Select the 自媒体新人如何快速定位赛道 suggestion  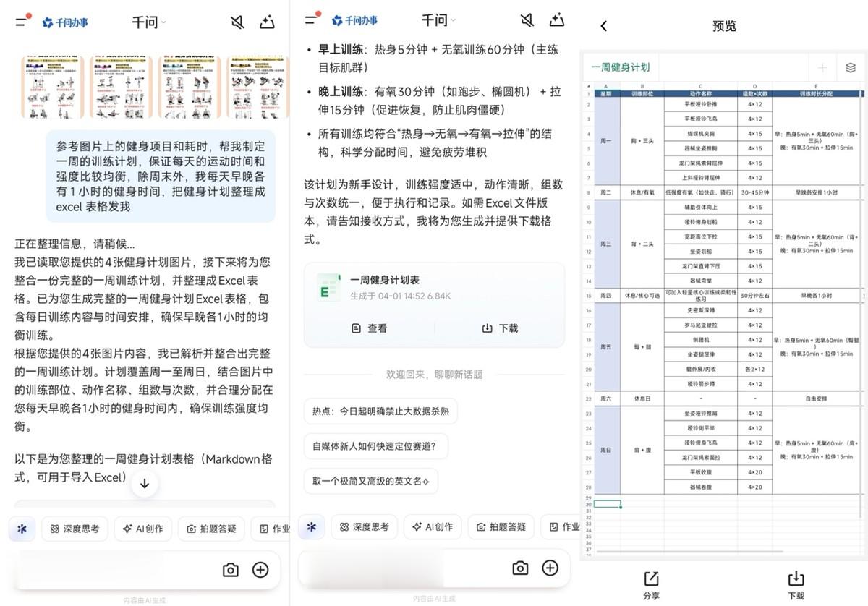click(375, 446)
